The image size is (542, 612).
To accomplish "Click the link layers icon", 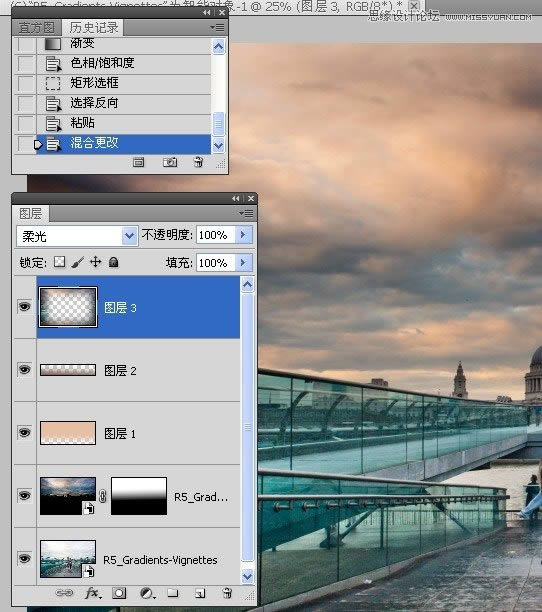I will pos(64,593).
